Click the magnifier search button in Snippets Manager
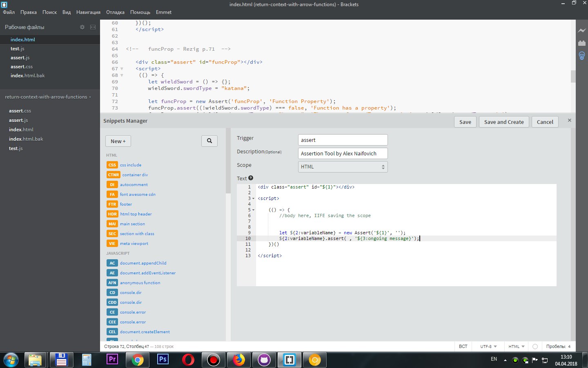Viewport: 588px width, 368px height. click(209, 141)
